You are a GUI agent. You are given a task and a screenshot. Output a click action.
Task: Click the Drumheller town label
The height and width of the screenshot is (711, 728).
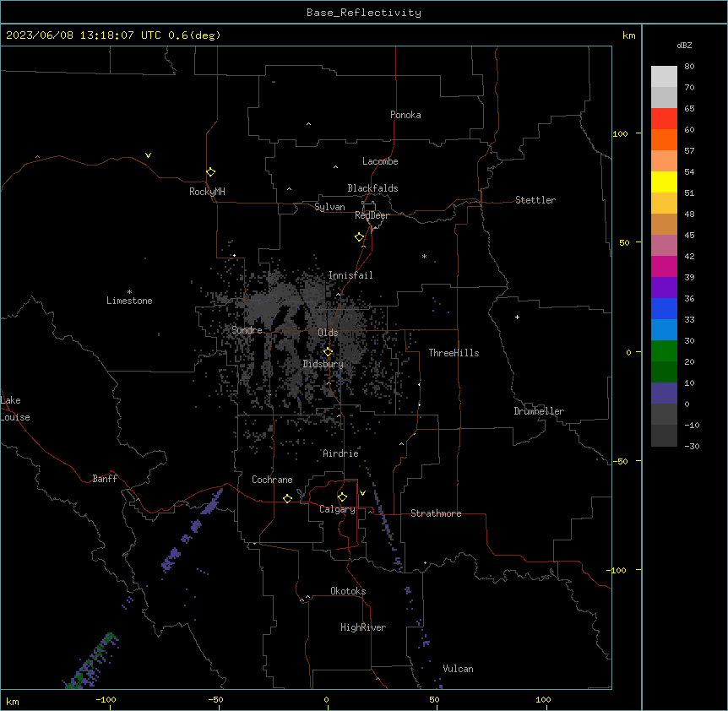539,411
